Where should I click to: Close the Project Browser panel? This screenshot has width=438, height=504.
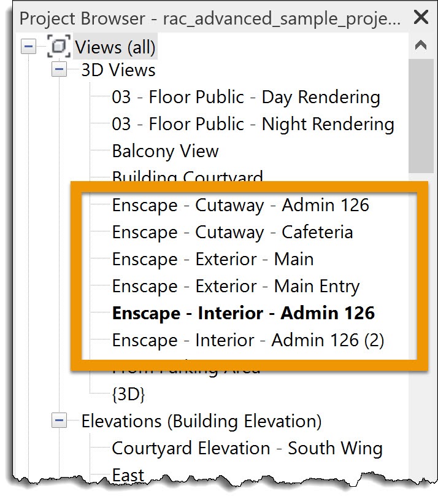(421, 17)
